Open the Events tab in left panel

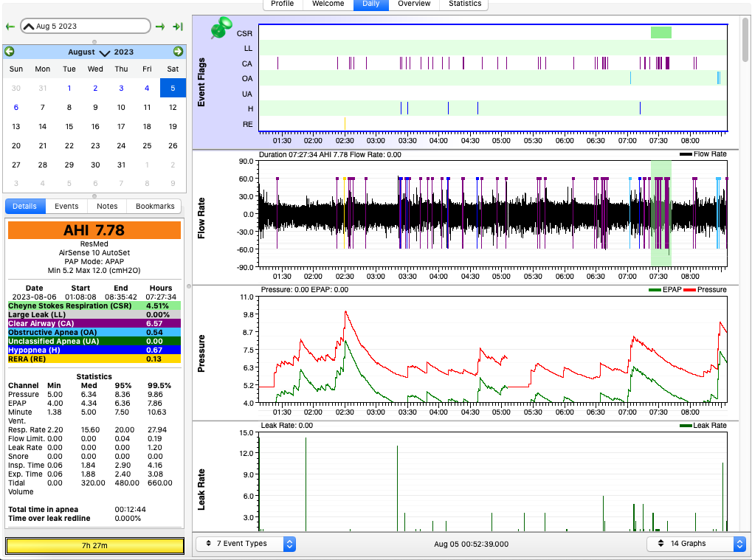coord(66,207)
